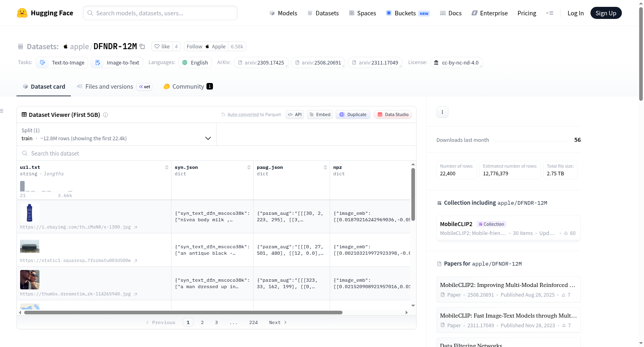The height and width of the screenshot is (347, 644).
Task: Open the Text-to-Image task tag
Action: (62, 62)
